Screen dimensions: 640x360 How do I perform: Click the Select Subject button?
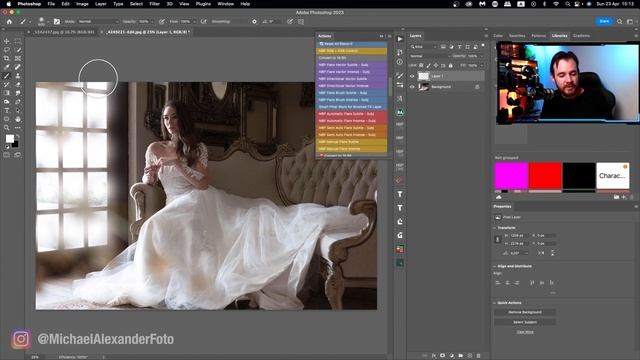click(x=525, y=322)
